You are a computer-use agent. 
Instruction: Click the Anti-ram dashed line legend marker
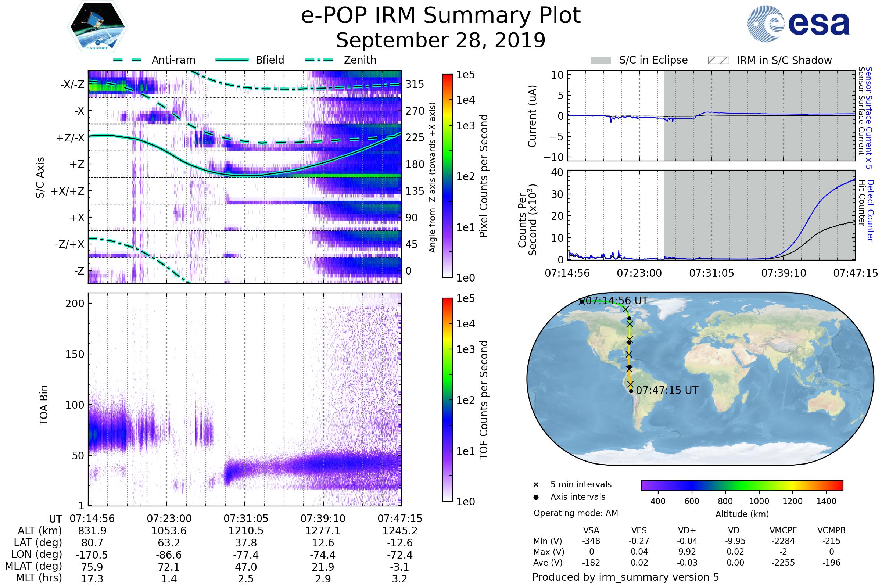tap(128, 60)
